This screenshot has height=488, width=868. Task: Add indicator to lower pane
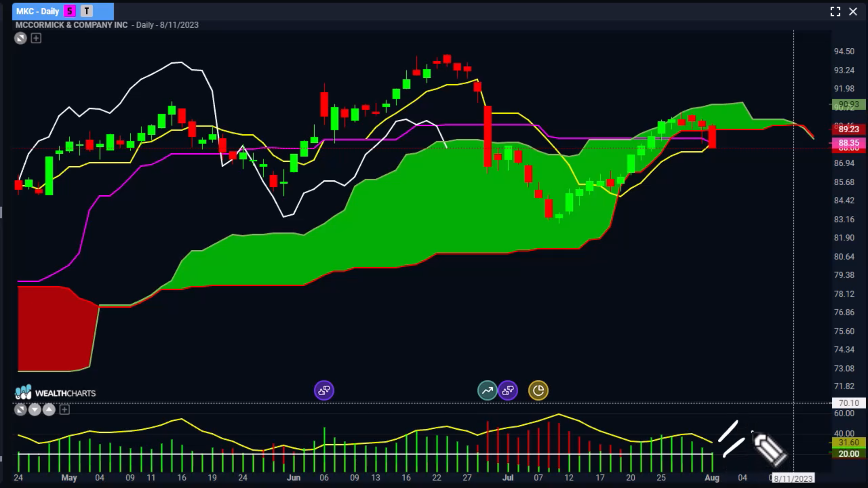coord(65,410)
